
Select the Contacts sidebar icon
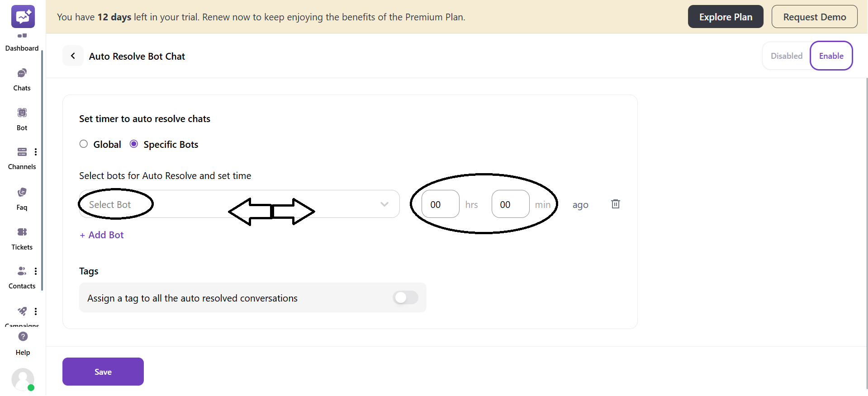(22, 274)
